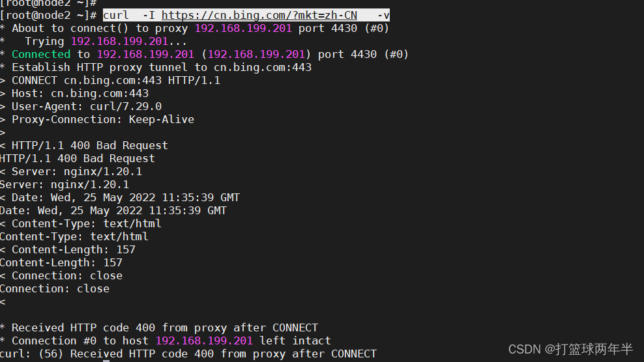This screenshot has height=362, width=644.
Task: Click IP address after Trying
Action: pos(119,42)
